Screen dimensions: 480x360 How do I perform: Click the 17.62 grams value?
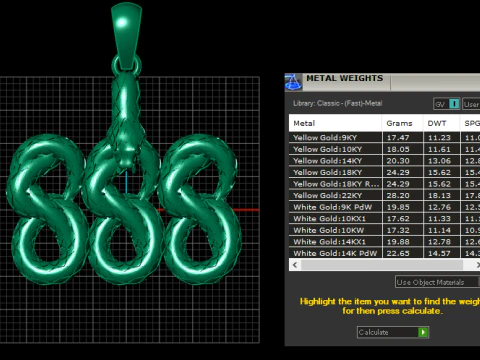398,219
